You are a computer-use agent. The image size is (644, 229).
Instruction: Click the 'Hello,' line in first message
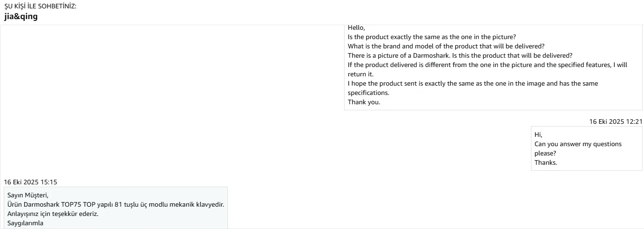tap(356, 28)
